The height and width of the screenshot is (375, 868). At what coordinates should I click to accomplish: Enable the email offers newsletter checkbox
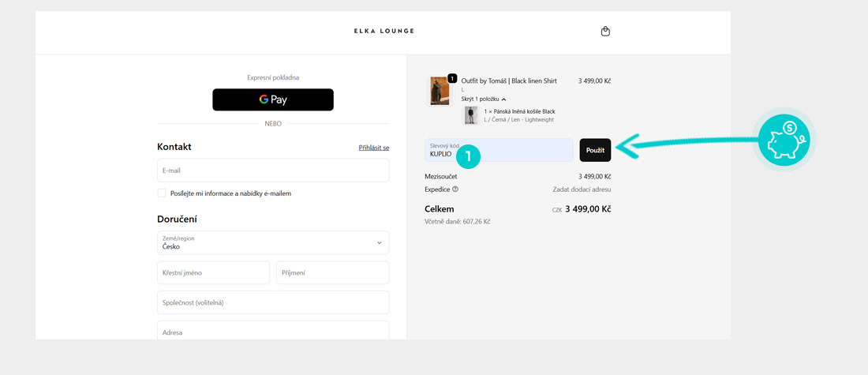point(162,193)
